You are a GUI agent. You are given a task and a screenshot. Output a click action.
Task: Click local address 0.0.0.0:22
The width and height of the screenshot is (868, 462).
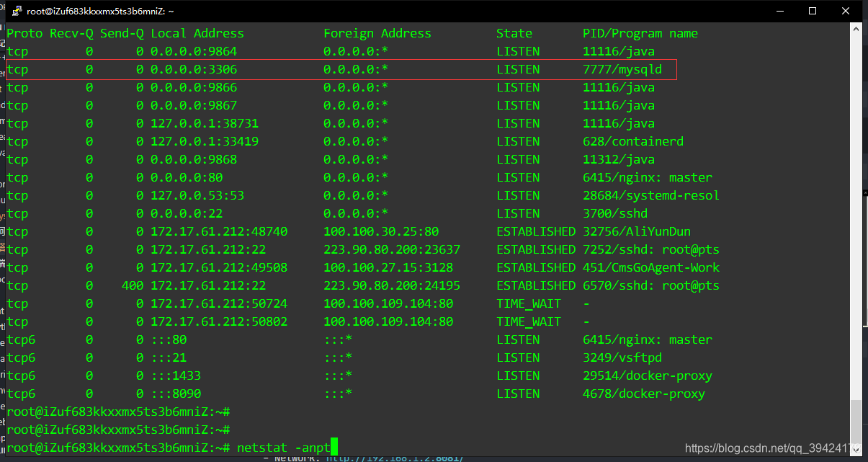[187, 213]
